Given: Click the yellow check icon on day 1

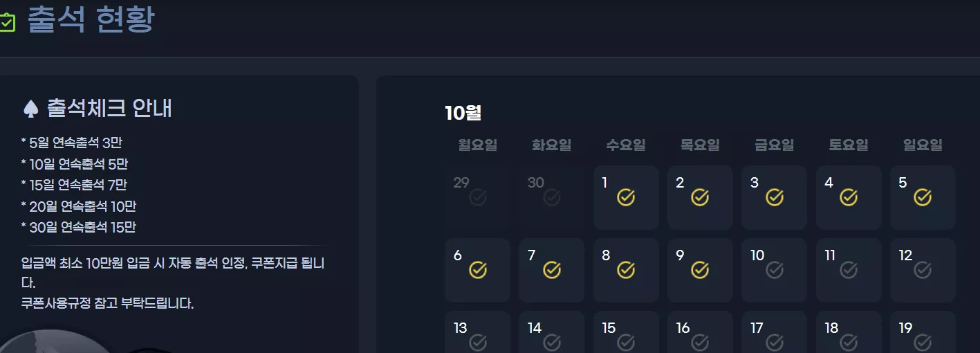Looking at the screenshot, I should 626,198.
